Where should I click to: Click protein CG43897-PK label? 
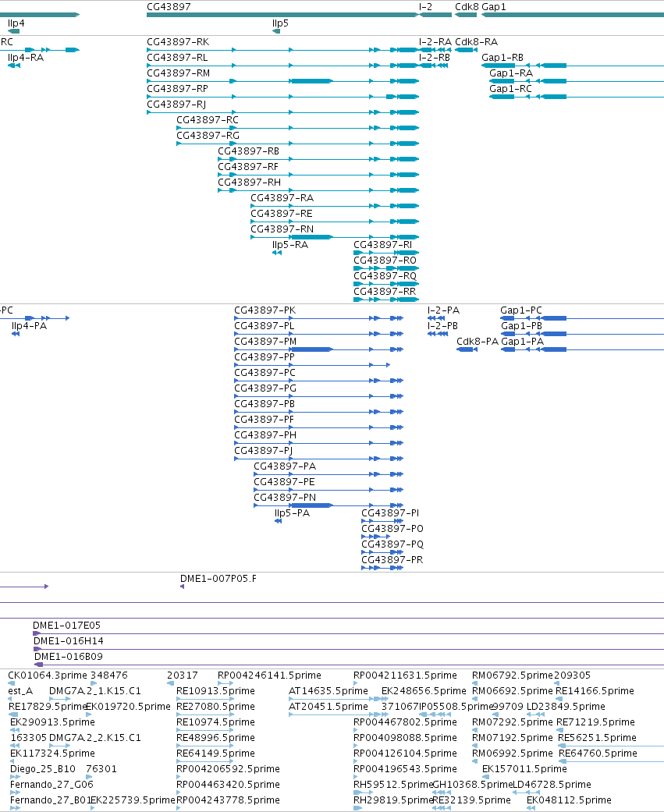pyautogui.click(x=265, y=310)
